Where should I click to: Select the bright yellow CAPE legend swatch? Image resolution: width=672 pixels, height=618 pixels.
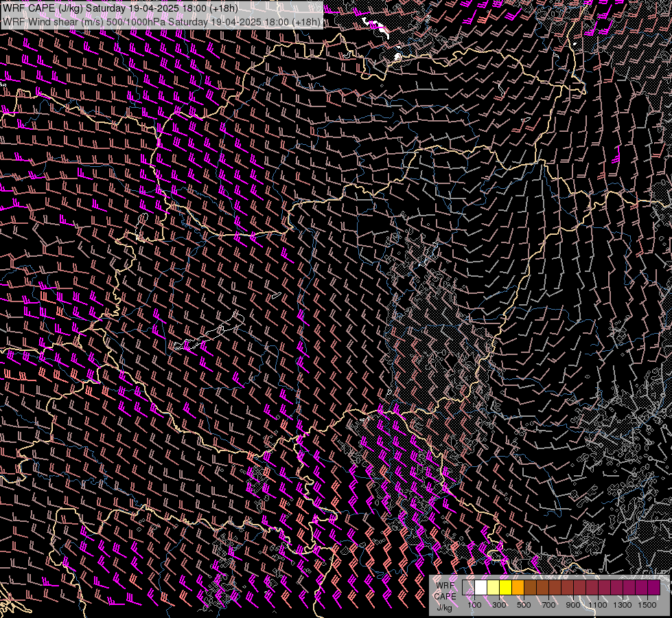click(x=506, y=588)
